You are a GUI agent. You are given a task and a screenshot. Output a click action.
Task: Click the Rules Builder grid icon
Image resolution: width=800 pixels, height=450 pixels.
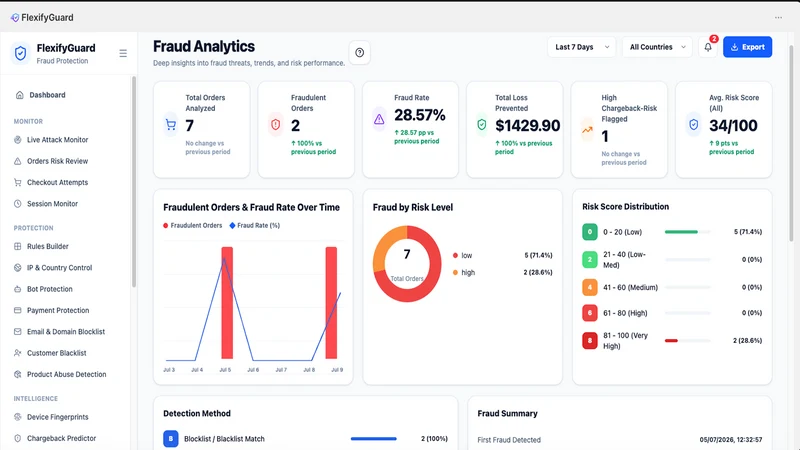17,246
